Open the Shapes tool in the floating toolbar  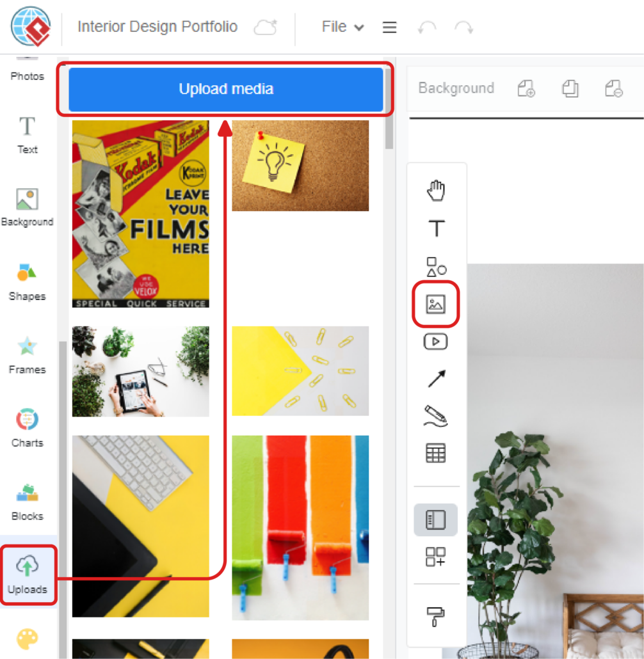click(436, 266)
